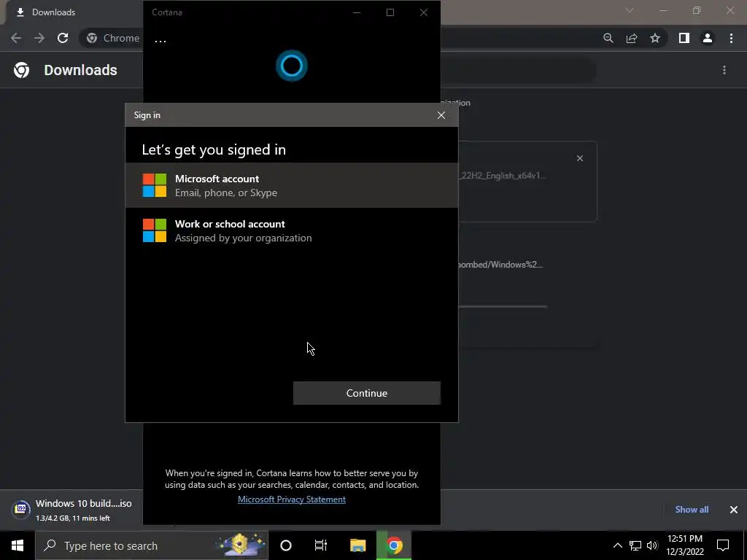This screenshot has height=560, width=747.
Task: Maximize the Cortana window
Action: click(x=390, y=12)
